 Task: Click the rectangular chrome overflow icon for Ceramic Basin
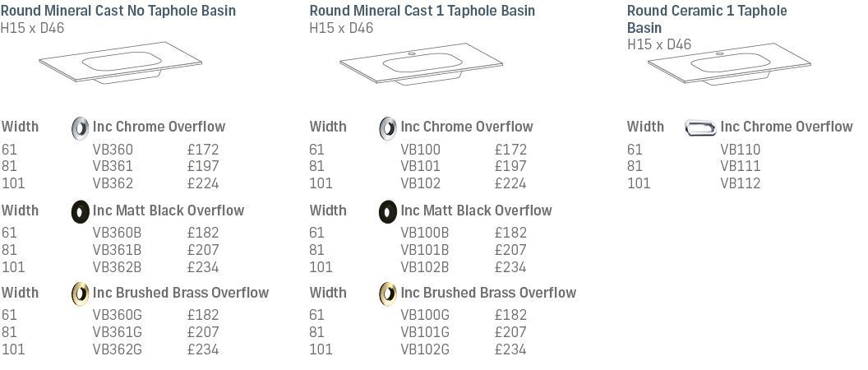[x=700, y=128]
